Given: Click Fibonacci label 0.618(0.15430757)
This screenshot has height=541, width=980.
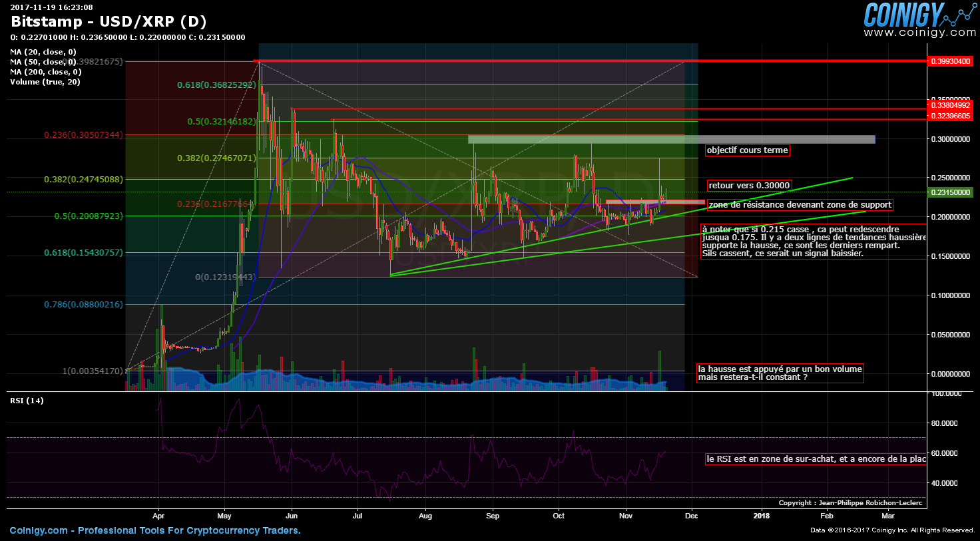Looking at the screenshot, I should pyautogui.click(x=83, y=253).
